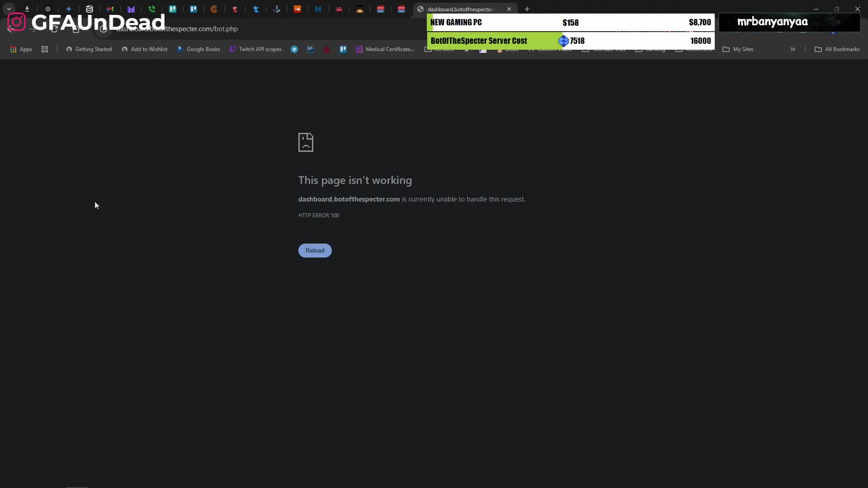This screenshot has height=488, width=868.
Task: Click the Apps grid shortcut
Action: [21, 49]
